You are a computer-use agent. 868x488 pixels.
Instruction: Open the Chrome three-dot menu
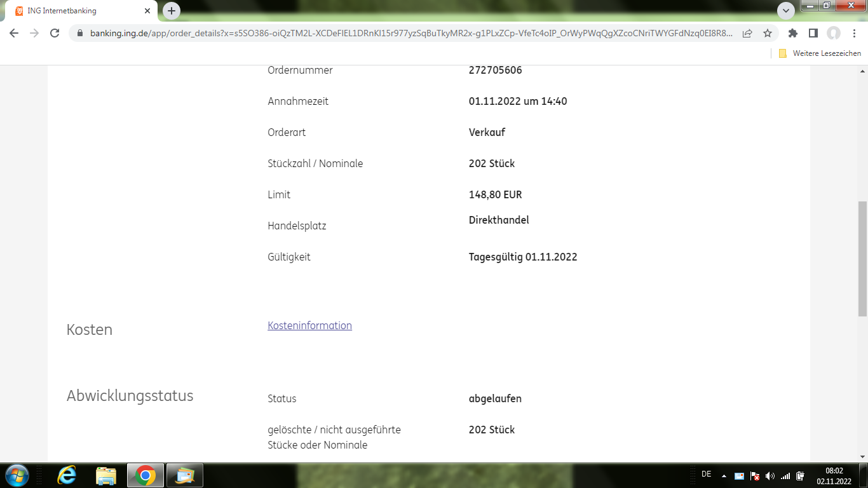(855, 33)
